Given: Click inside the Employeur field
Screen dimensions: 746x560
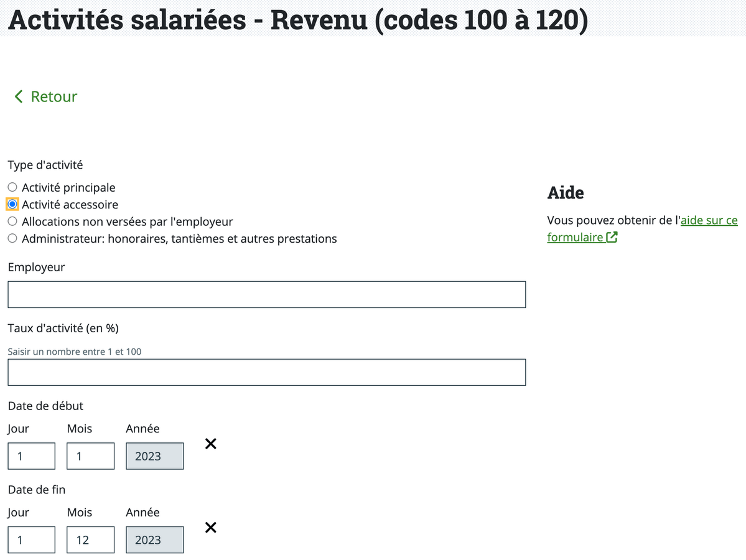Looking at the screenshot, I should coord(266,294).
